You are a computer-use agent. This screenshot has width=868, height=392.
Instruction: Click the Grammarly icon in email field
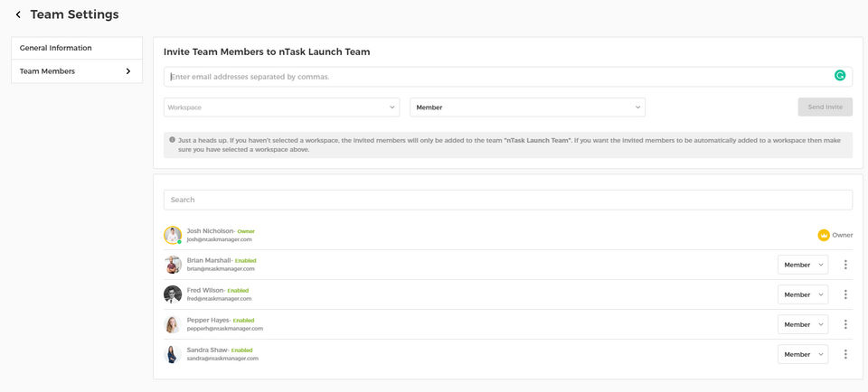click(x=840, y=76)
